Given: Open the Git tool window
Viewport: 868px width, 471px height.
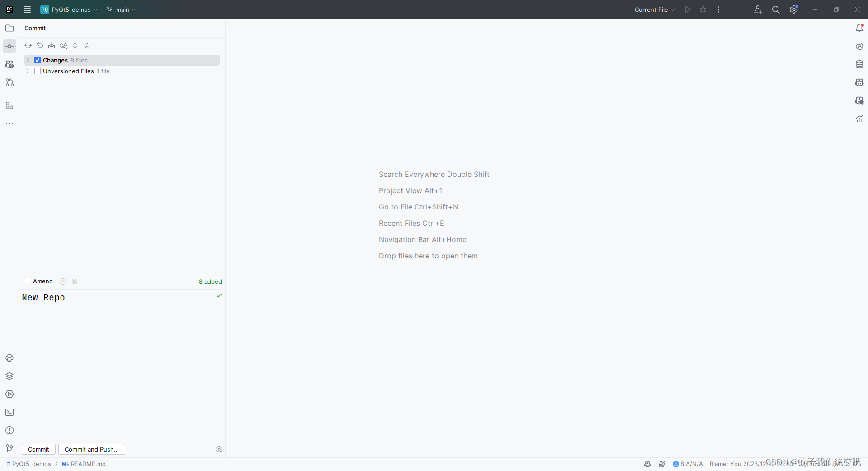Looking at the screenshot, I should tap(9, 448).
